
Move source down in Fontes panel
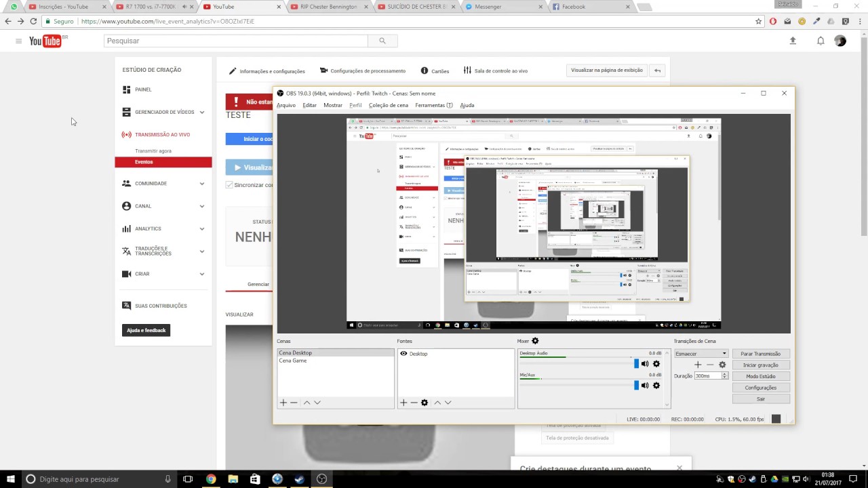[448, 403]
